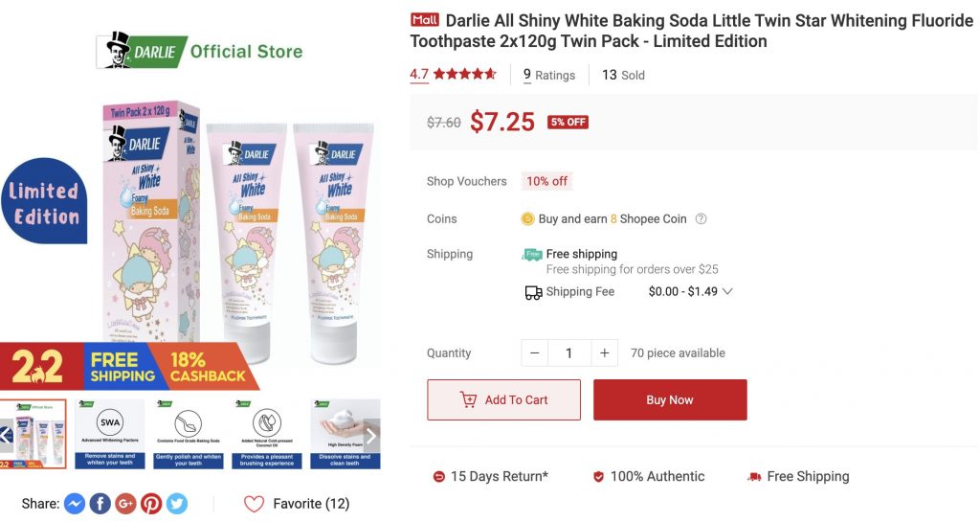The height and width of the screenshot is (522, 980).
Task: Share product on Twitter
Action: pyautogui.click(x=177, y=504)
